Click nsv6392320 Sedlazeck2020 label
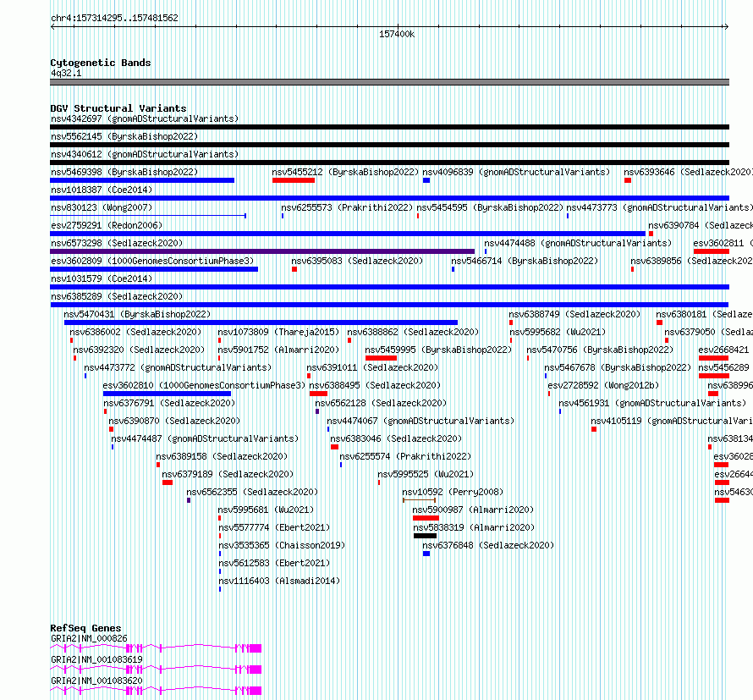 tap(139, 350)
